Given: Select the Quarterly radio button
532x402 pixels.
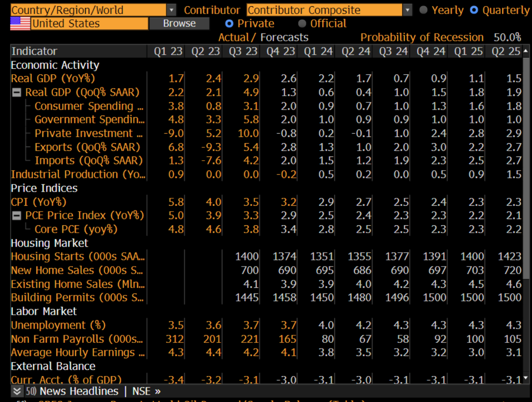Looking at the screenshot, I should tap(474, 10).
